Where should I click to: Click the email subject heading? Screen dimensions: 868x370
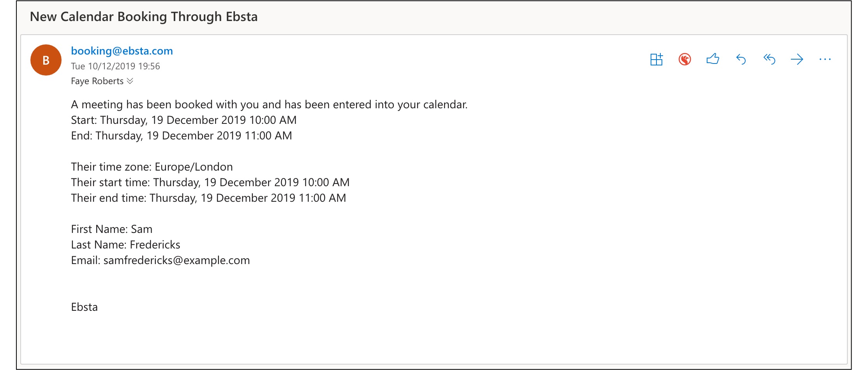(144, 17)
